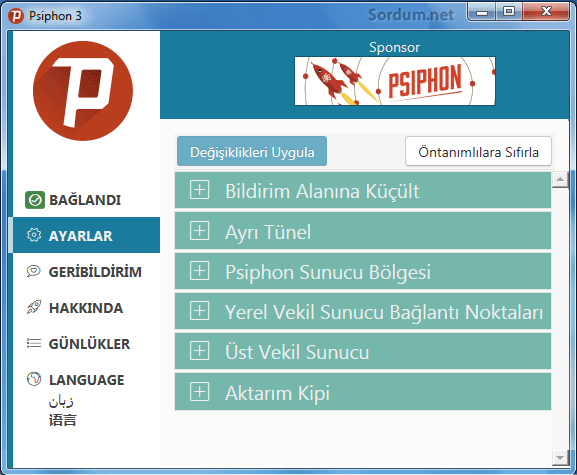The width and height of the screenshot is (577, 475).
Task: Click the globe icon beside LANGUAGE
Action: point(34,379)
